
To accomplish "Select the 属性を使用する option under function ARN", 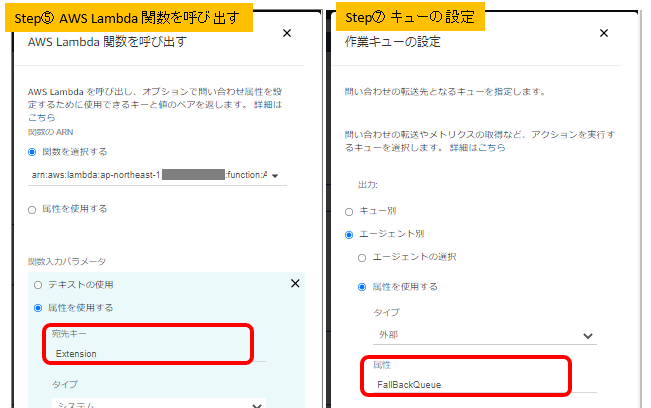I will (x=32, y=210).
